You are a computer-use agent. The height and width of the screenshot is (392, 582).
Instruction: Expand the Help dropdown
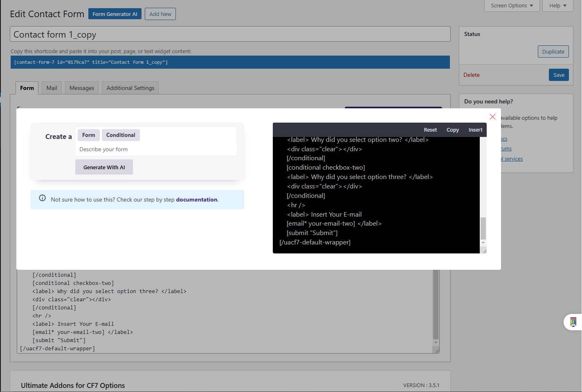[x=557, y=5]
